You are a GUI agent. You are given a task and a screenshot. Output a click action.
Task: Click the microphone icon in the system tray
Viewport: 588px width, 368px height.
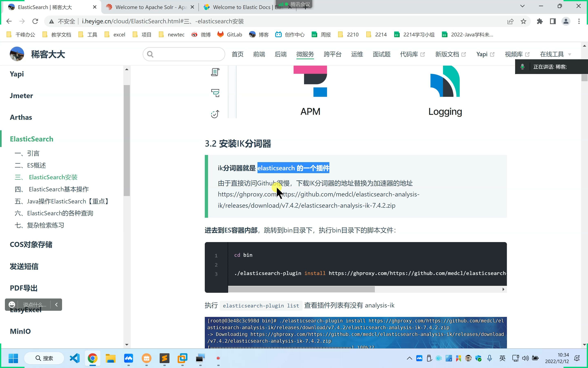point(490,358)
